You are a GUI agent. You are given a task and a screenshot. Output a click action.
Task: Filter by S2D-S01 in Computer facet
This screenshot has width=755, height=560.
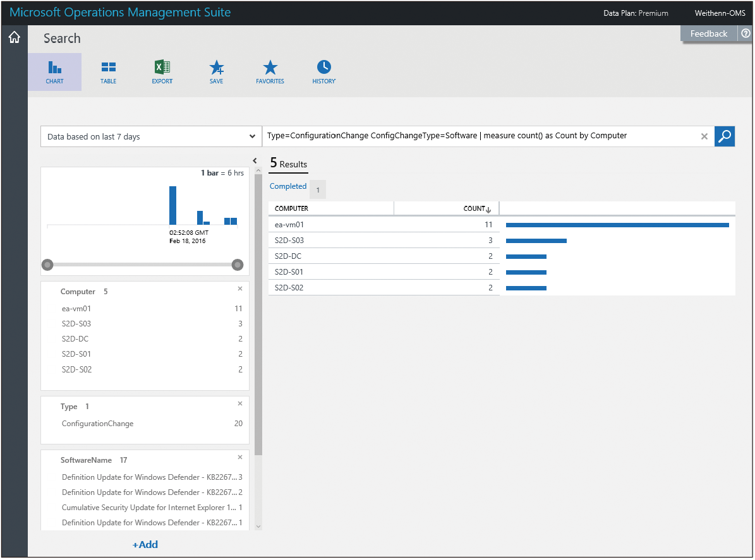152,354
